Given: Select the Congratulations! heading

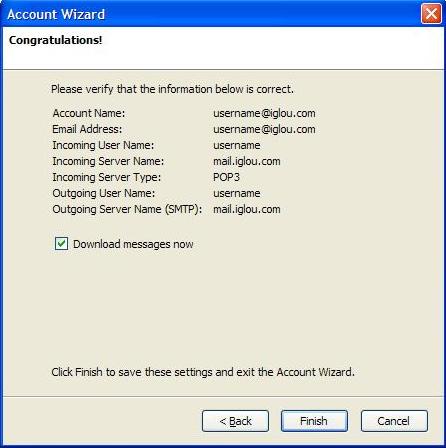Looking at the screenshot, I should pos(56,40).
